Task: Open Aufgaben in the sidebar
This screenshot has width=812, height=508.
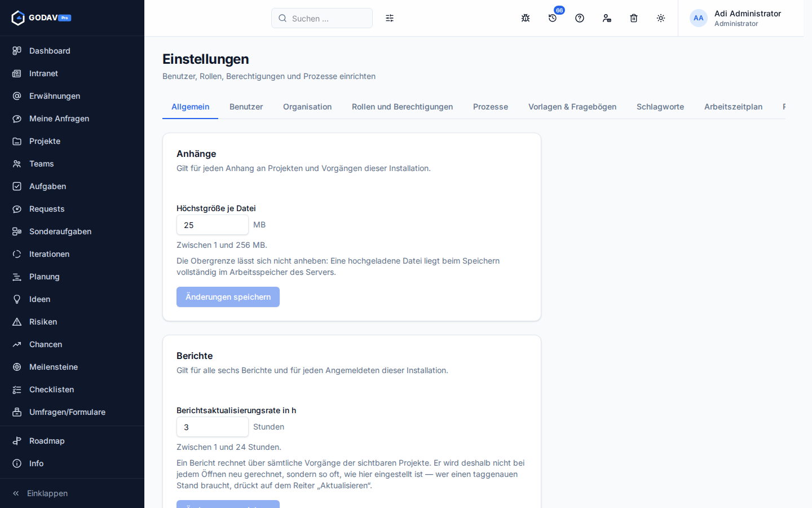Action: click(72, 186)
